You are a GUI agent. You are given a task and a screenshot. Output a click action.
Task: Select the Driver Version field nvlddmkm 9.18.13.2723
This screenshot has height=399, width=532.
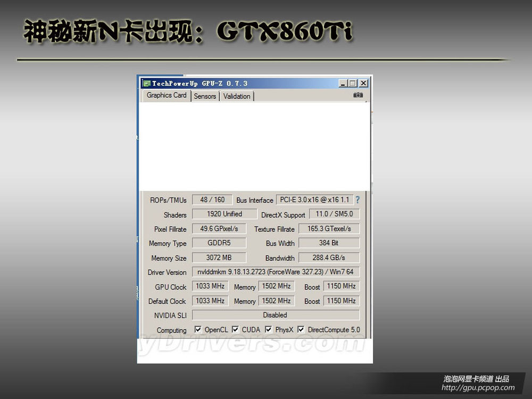tap(276, 272)
